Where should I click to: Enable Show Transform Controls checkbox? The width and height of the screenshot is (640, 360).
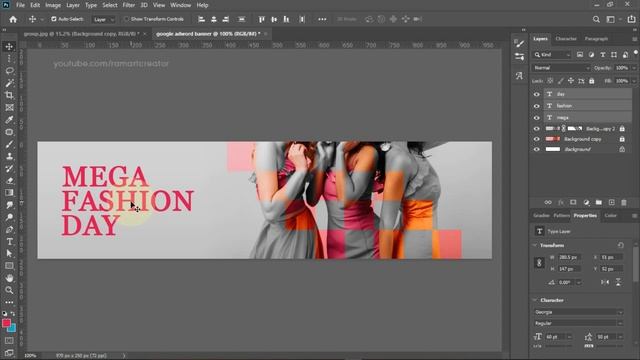tap(126, 19)
